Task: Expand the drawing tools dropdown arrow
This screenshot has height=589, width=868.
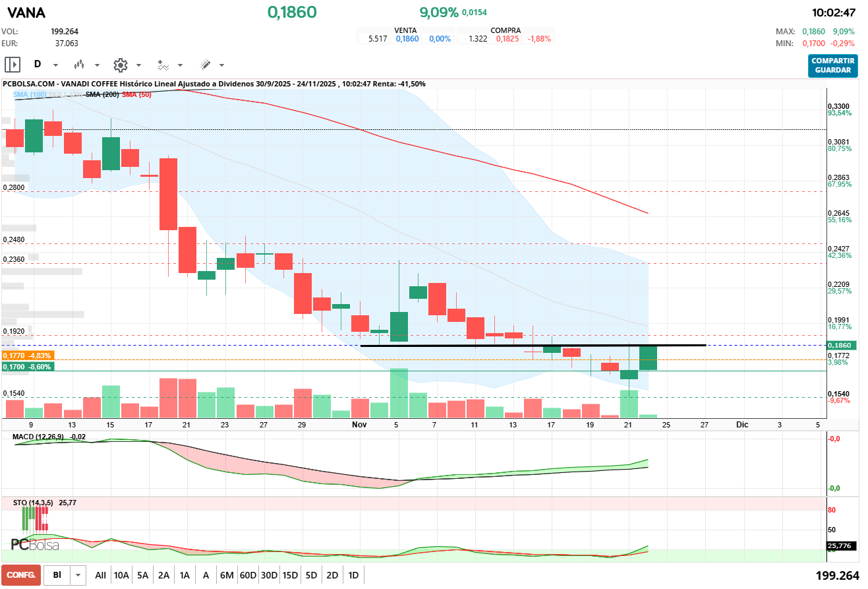Action: 221,65
